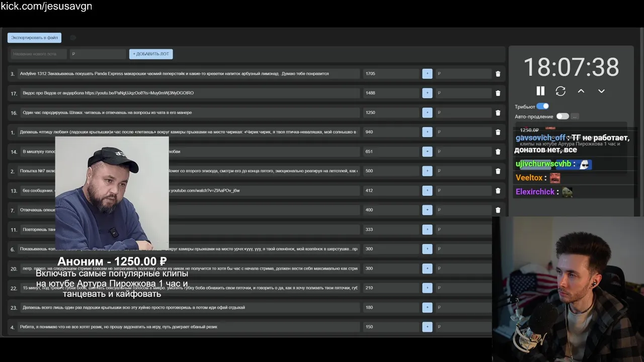Increase timer using the up chevron
Image resolution: width=644 pixels, height=362 pixels.
click(x=581, y=91)
